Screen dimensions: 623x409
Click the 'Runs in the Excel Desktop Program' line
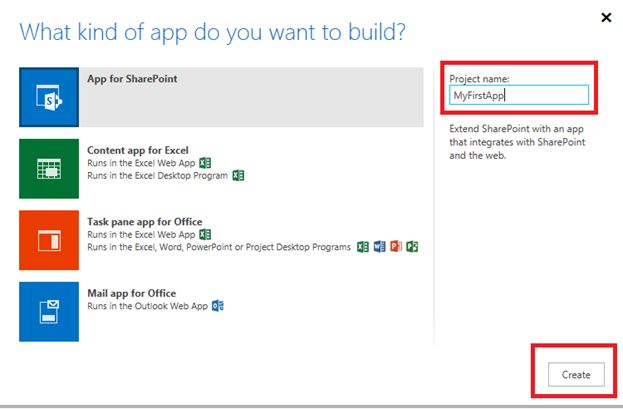pos(158,175)
